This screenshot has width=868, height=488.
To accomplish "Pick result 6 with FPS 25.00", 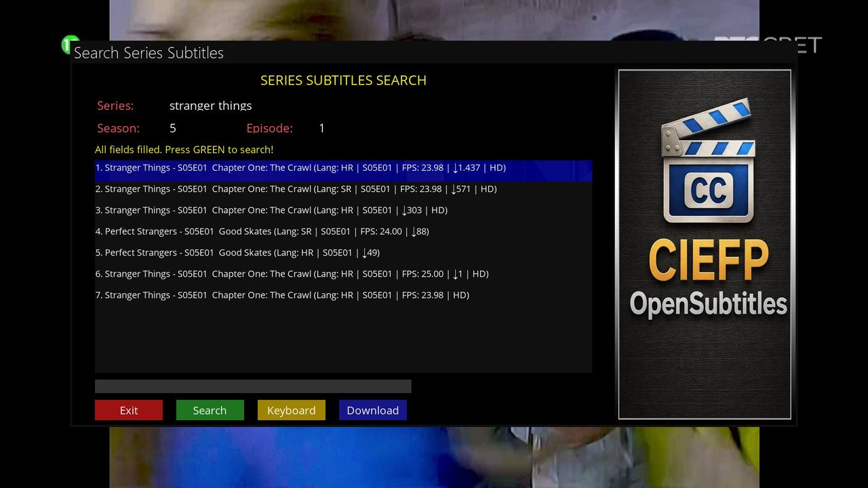I will point(292,274).
